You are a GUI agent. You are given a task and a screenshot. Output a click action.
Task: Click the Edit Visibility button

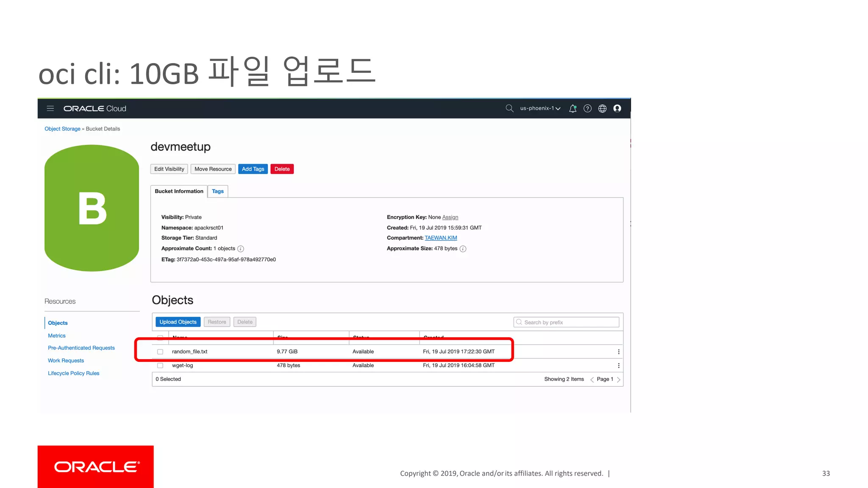coord(169,169)
